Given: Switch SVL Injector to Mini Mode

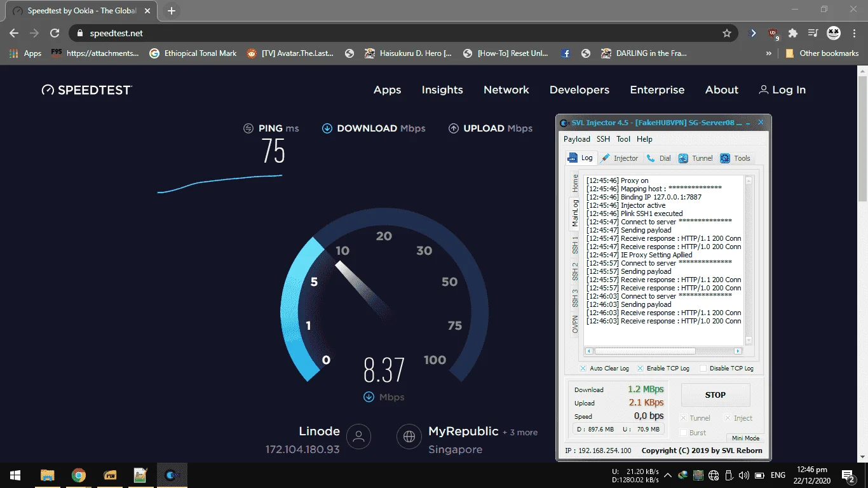Looking at the screenshot, I should [745, 438].
